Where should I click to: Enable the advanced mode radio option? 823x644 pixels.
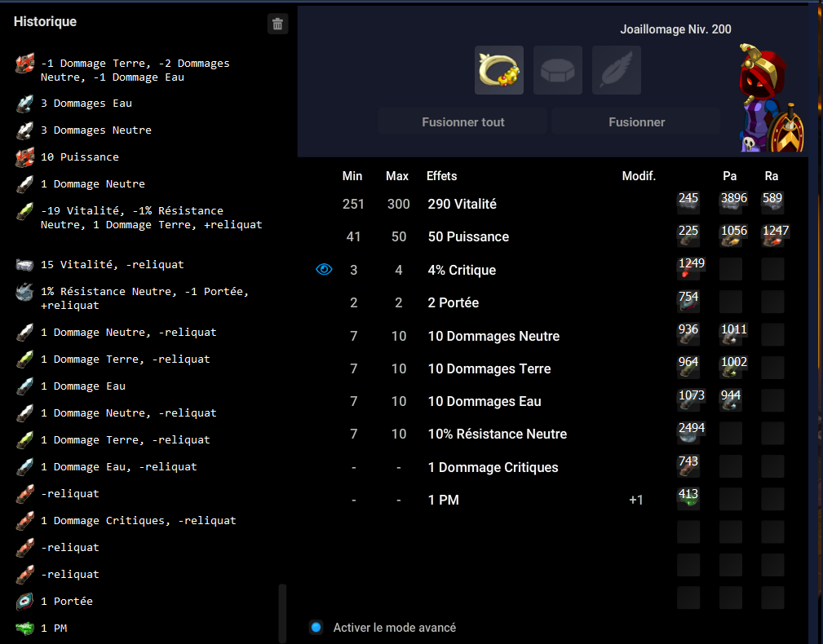(316, 627)
